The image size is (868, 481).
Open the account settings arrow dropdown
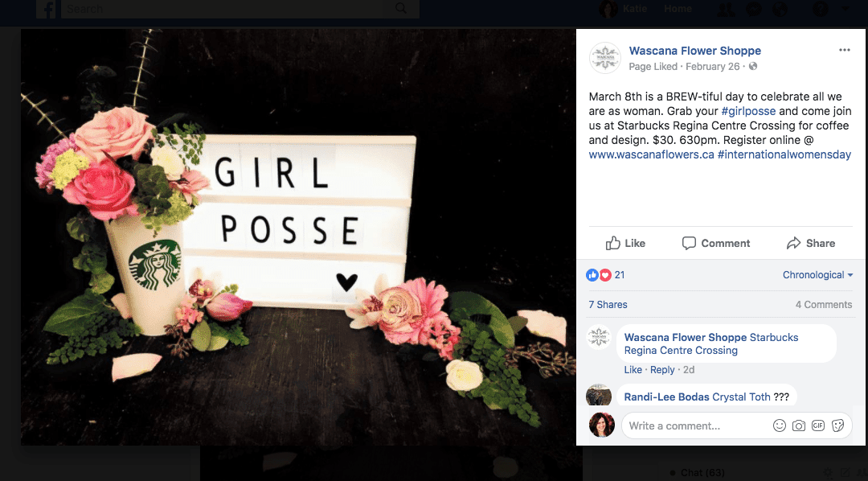pos(845,9)
